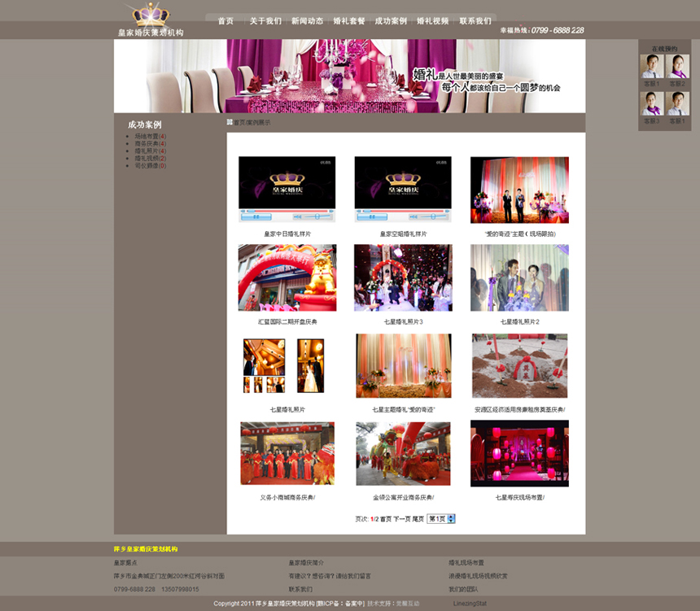Go to 婚礼套餐 in the navigation bar

point(349,21)
